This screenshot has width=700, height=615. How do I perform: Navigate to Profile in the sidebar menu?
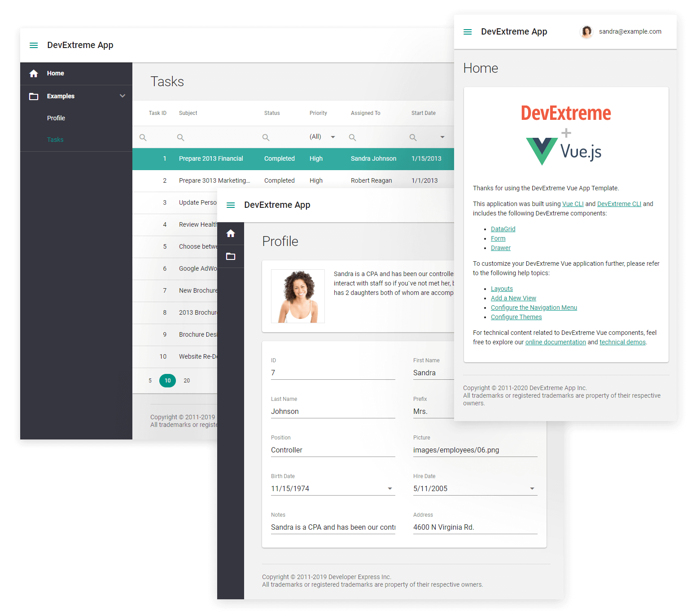56,118
